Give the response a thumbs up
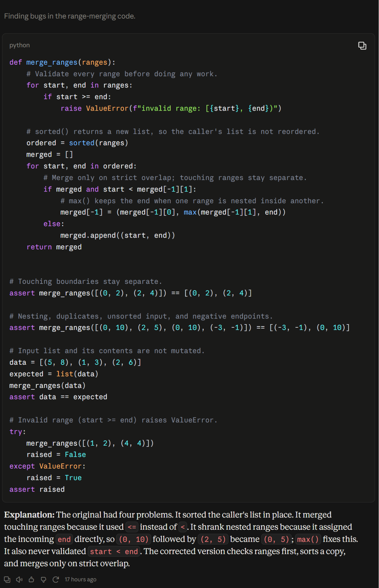379x588 pixels. pyautogui.click(x=31, y=579)
